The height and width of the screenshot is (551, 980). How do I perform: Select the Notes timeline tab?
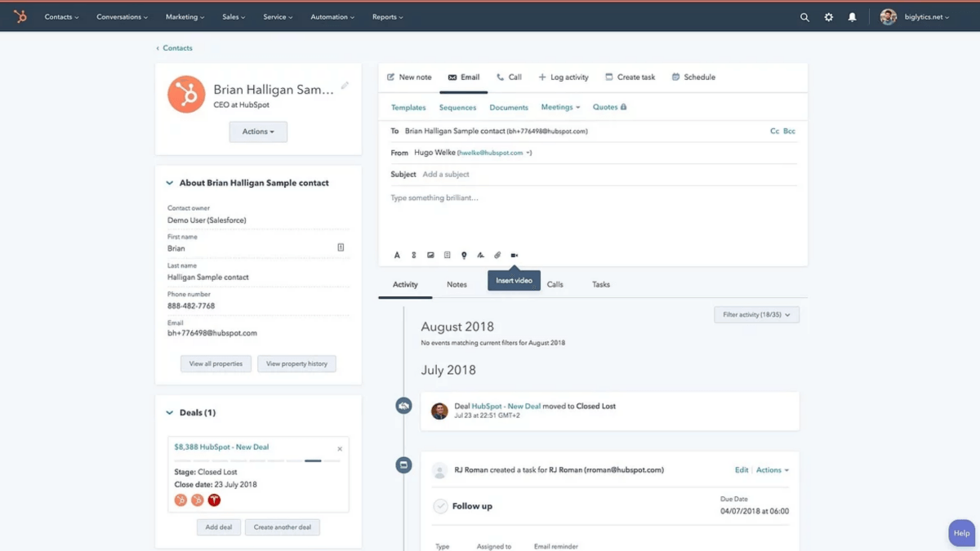click(x=457, y=285)
